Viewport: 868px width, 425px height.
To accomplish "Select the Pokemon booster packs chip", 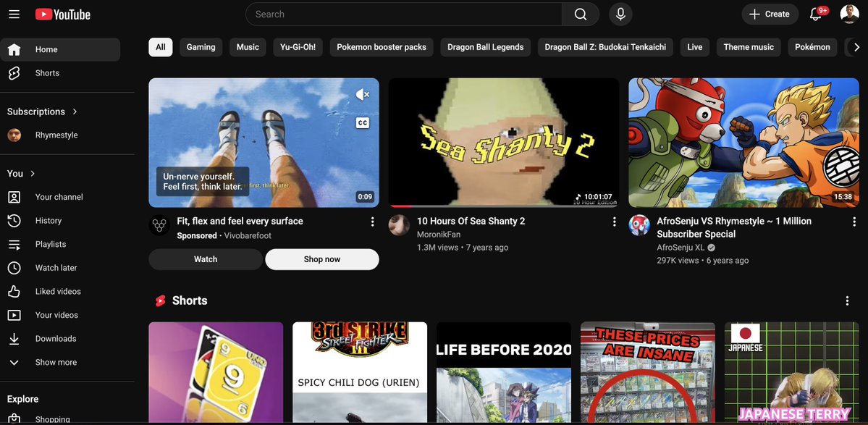I will [x=382, y=47].
